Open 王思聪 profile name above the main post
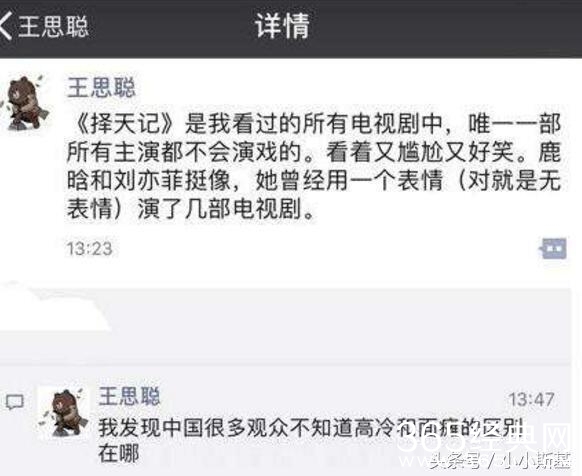This screenshot has height=476, width=582. (x=101, y=87)
